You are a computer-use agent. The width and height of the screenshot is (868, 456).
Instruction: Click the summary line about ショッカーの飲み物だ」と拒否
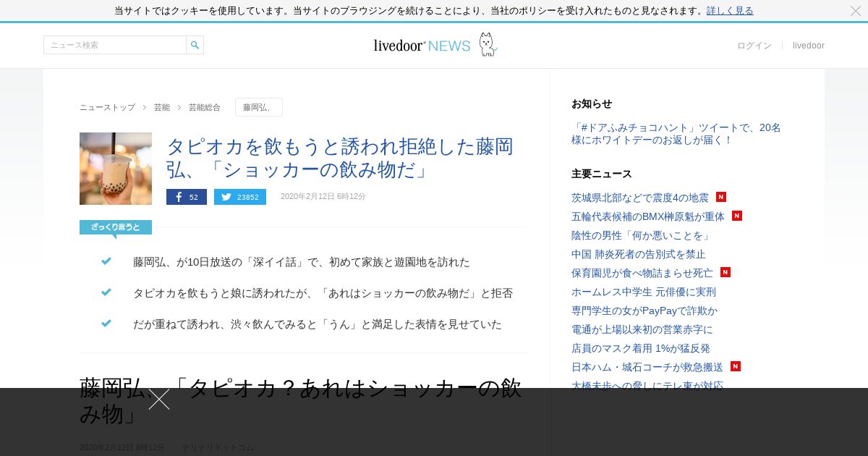pyautogui.click(x=323, y=293)
